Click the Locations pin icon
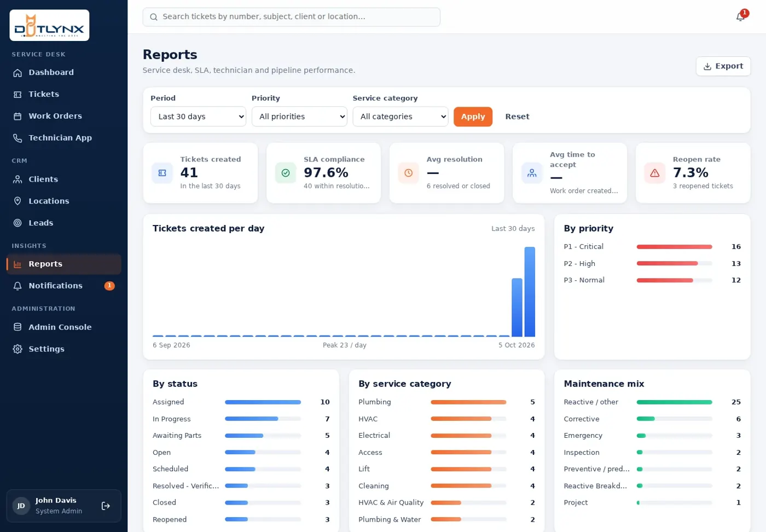This screenshot has width=766, height=532. (x=18, y=201)
